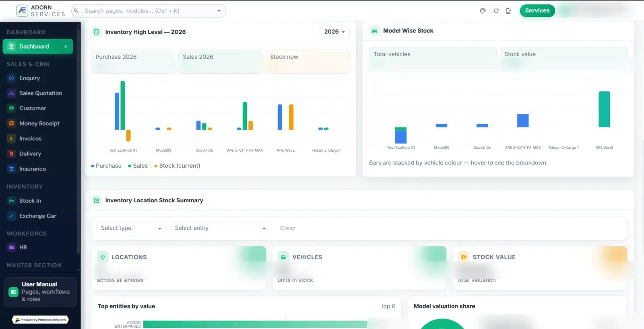Click the 'ADORN ENTERPRISES' entity label
Viewport: 644px width, 329px height.
click(128, 325)
